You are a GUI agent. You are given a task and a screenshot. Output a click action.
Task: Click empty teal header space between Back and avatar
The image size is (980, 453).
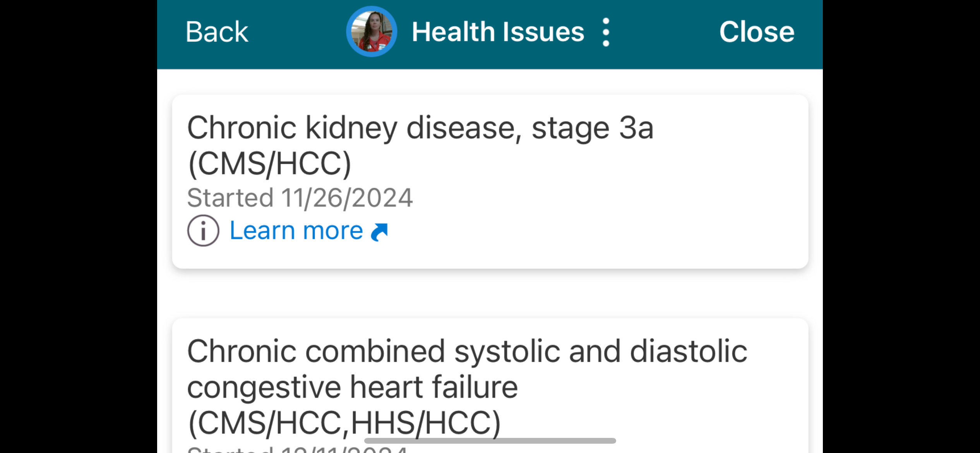pyautogui.click(x=297, y=33)
